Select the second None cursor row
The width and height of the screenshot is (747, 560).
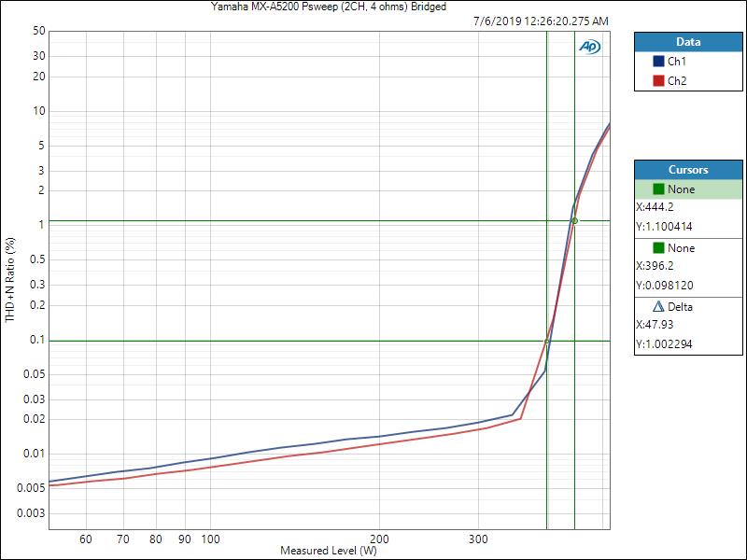(x=687, y=248)
